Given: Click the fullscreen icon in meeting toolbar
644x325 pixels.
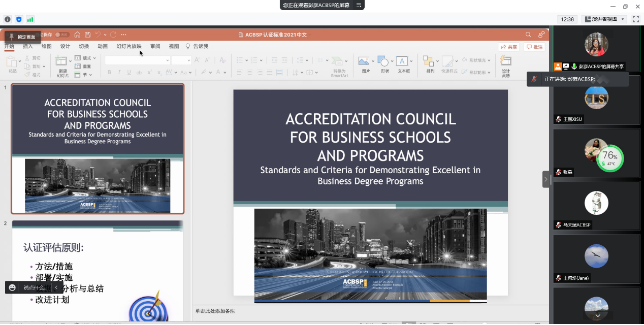Looking at the screenshot, I should (x=635, y=19).
